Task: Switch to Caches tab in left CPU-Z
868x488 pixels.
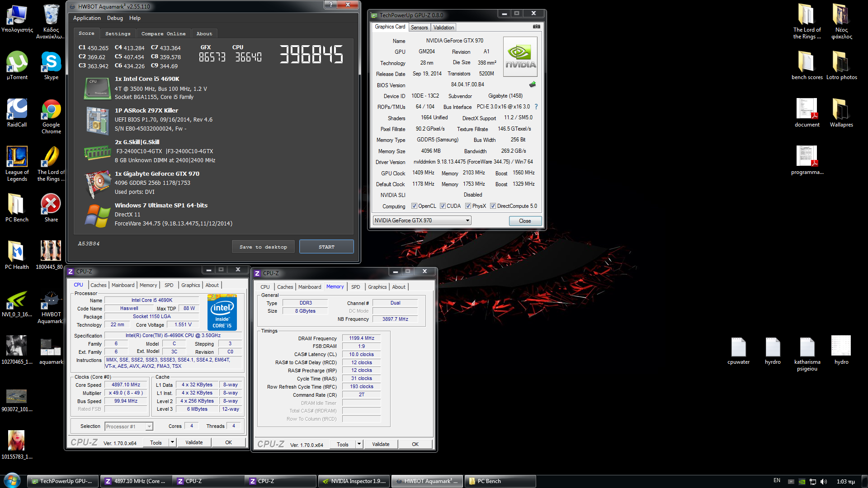Action: (98, 285)
